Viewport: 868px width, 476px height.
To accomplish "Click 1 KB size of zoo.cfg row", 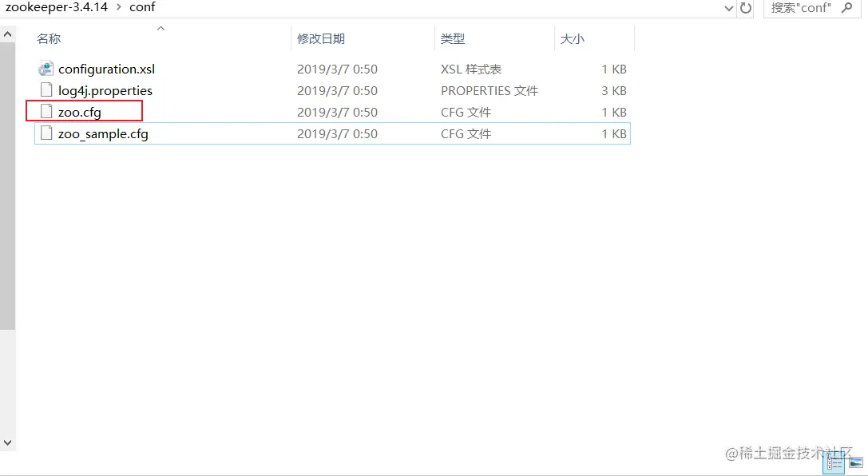I will point(614,113).
